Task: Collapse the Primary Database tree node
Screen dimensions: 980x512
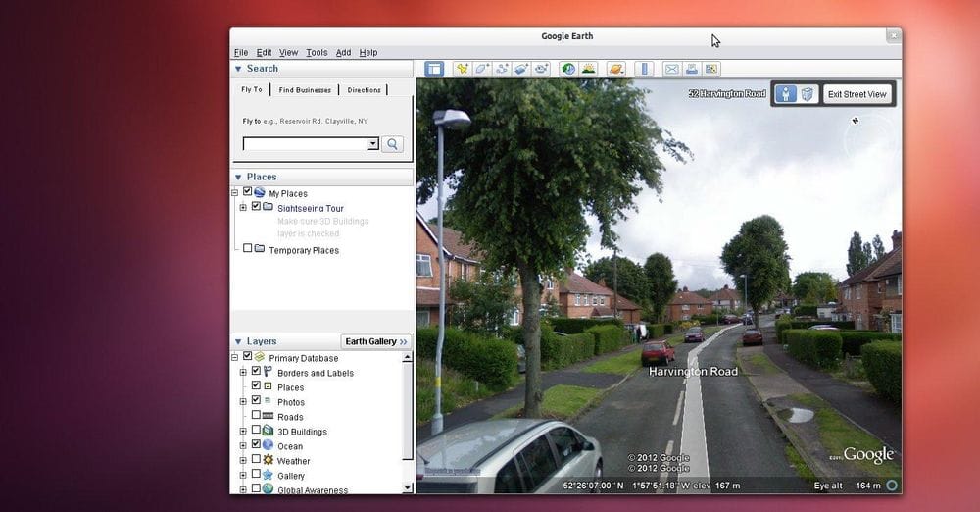Action: click(x=235, y=357)
